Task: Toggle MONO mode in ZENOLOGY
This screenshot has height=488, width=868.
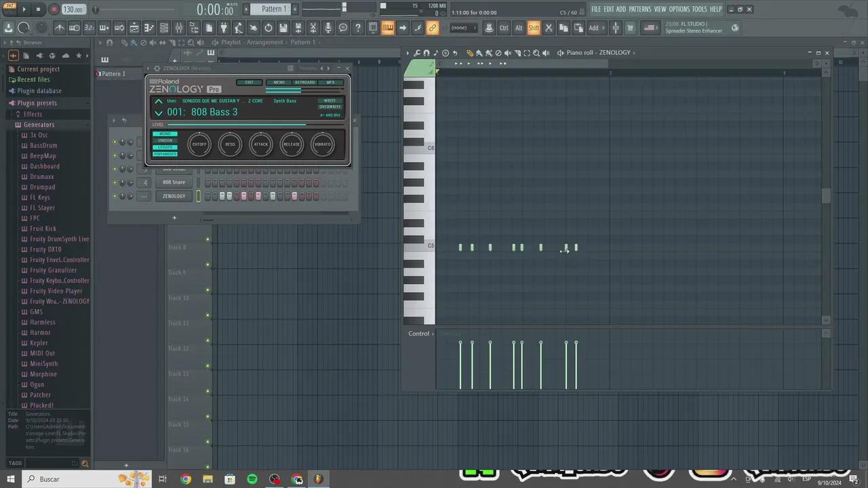Action: (x=165, y=134)
